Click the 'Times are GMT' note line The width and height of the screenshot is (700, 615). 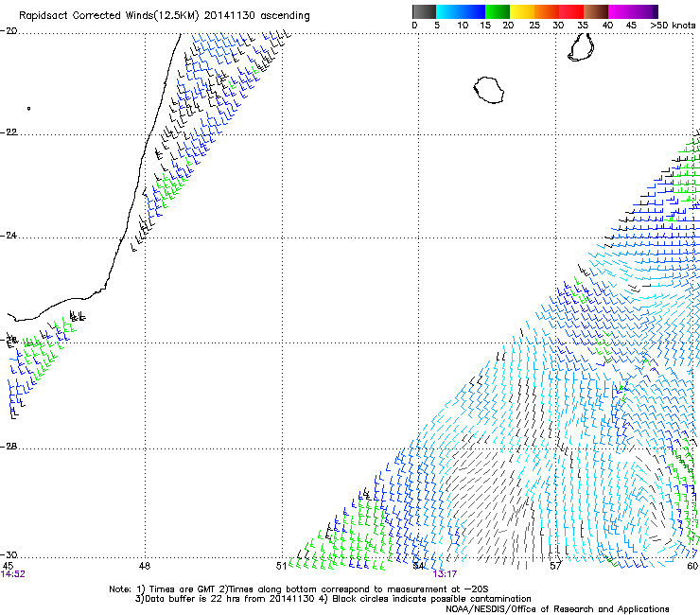coord(299,589)
